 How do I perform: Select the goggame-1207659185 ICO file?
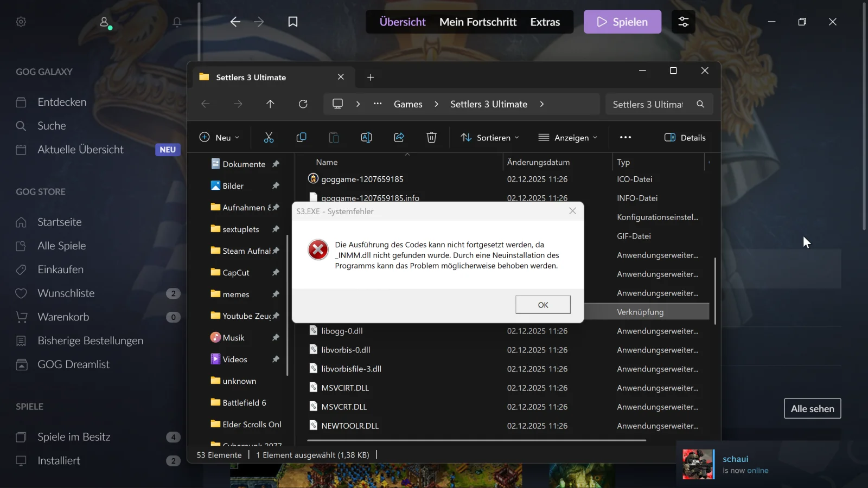click(362, 179)
